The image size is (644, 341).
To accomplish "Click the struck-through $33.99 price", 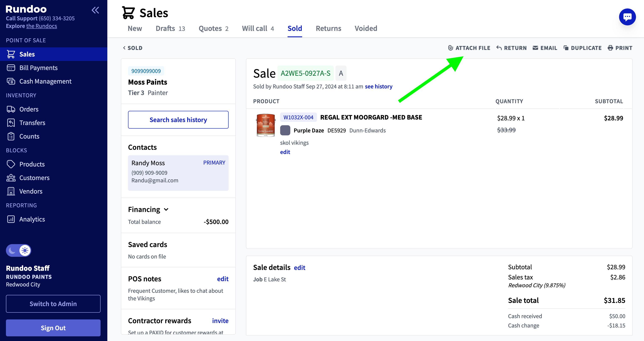I will click(506, 130).
